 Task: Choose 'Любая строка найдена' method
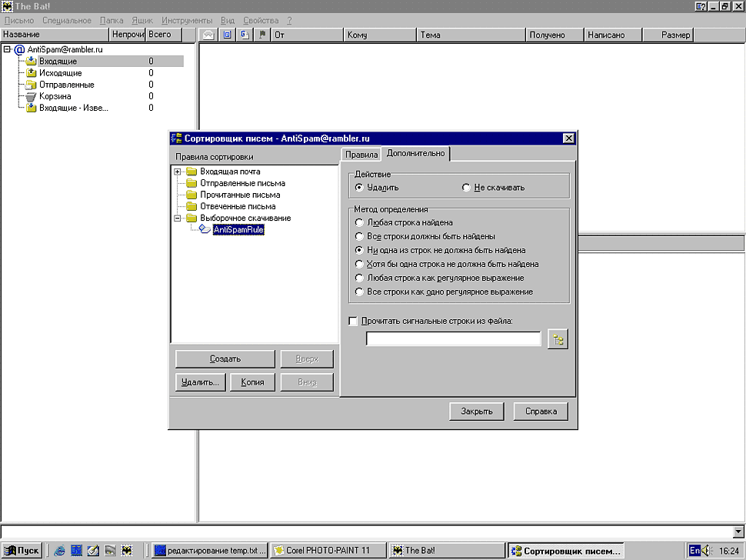pos(358,223)
